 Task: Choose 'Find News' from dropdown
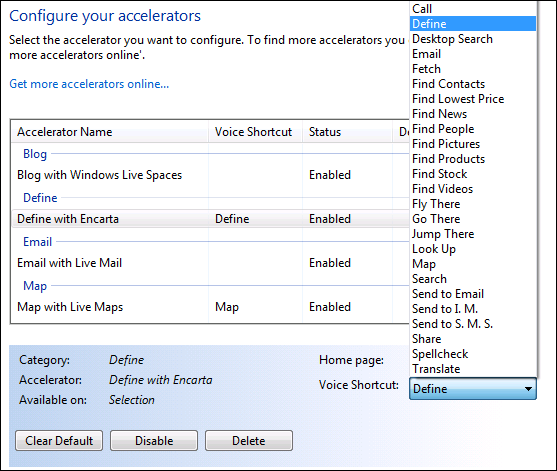[473, 114]
